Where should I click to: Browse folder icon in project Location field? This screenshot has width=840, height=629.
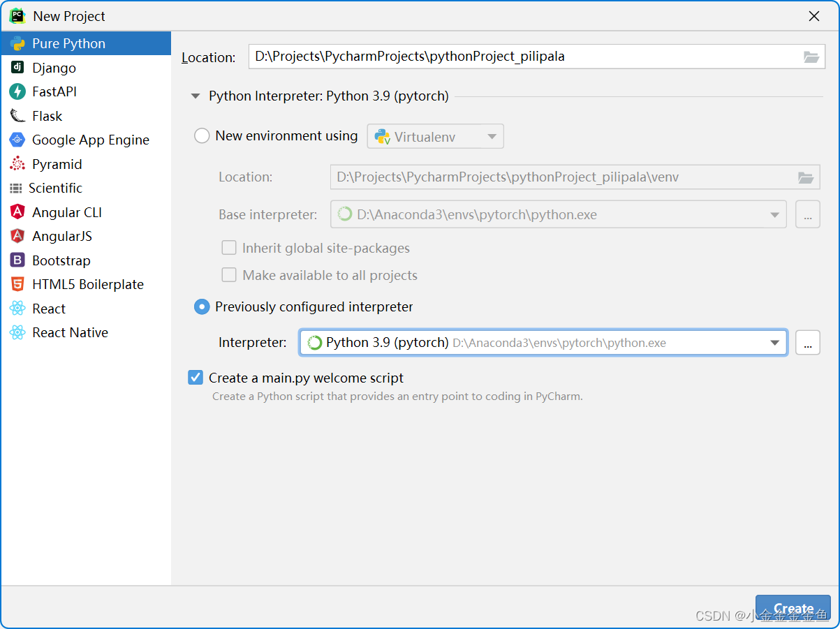click(x=811, y=57)
